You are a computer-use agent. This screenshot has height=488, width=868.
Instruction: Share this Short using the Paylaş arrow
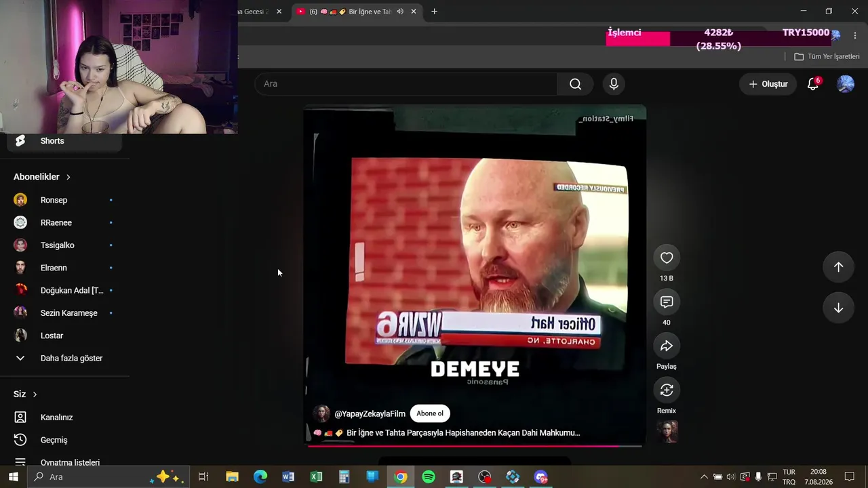click(667, 346)
